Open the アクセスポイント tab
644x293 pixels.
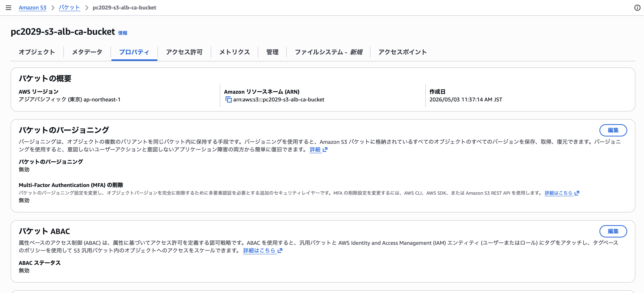tap(402, 52)
